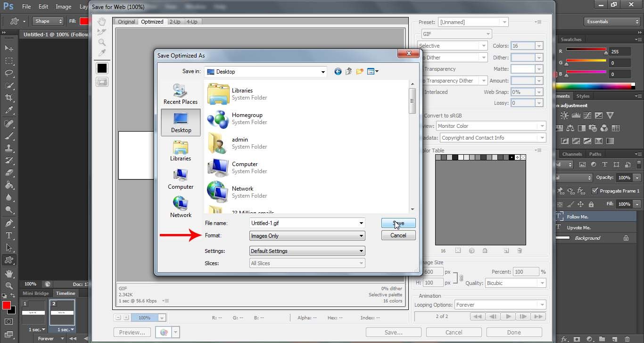Open the File name dropdown
This screenshot has width=644, height=343.
coord(361,223)
